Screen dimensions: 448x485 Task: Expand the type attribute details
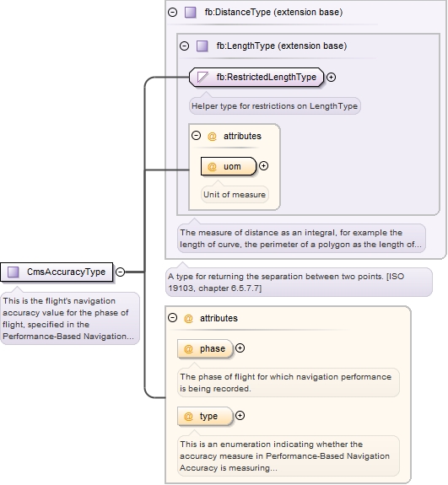[240, 416]
